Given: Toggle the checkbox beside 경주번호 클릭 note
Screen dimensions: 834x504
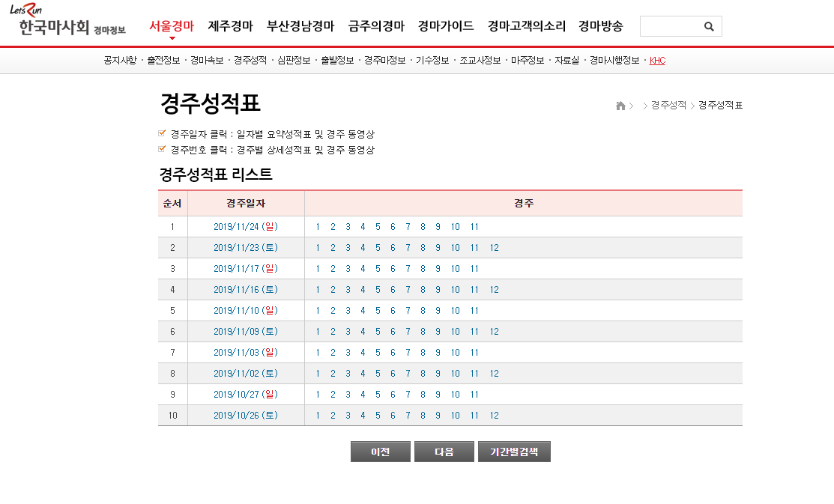Looking at the screenshot, I should pyautogui.click(x=160, y=149).
